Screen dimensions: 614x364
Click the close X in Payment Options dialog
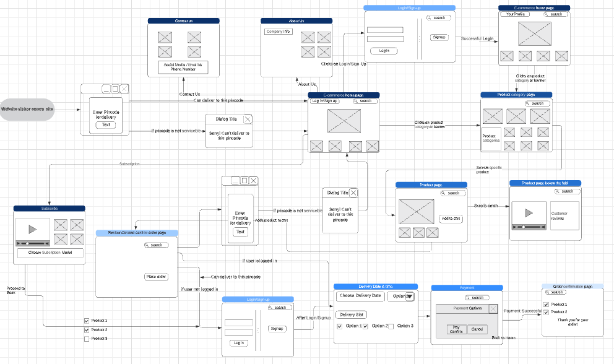click(493, 309)
